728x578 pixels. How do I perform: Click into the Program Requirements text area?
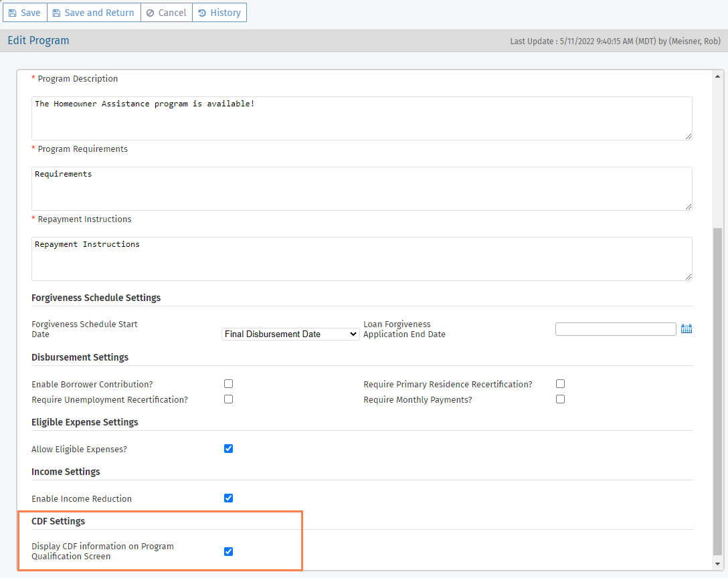(361, 188)
